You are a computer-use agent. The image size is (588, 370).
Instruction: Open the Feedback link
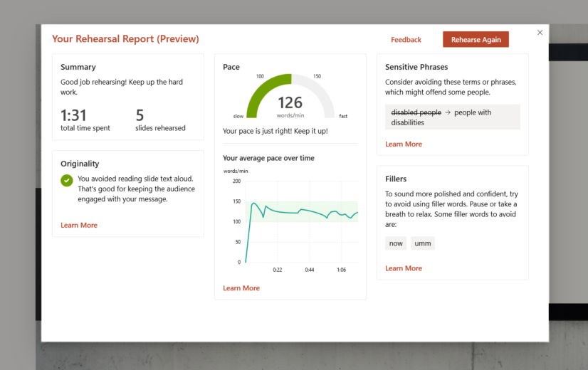[x=406, y=40]
